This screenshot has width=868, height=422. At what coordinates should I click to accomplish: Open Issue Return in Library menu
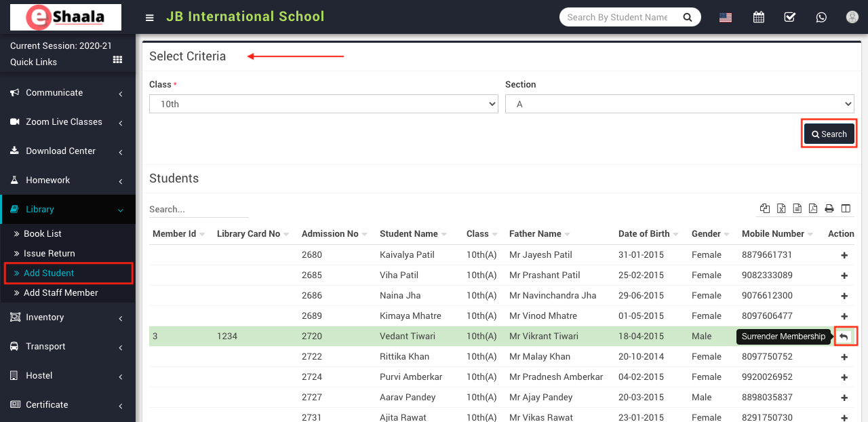click(49, 253)
